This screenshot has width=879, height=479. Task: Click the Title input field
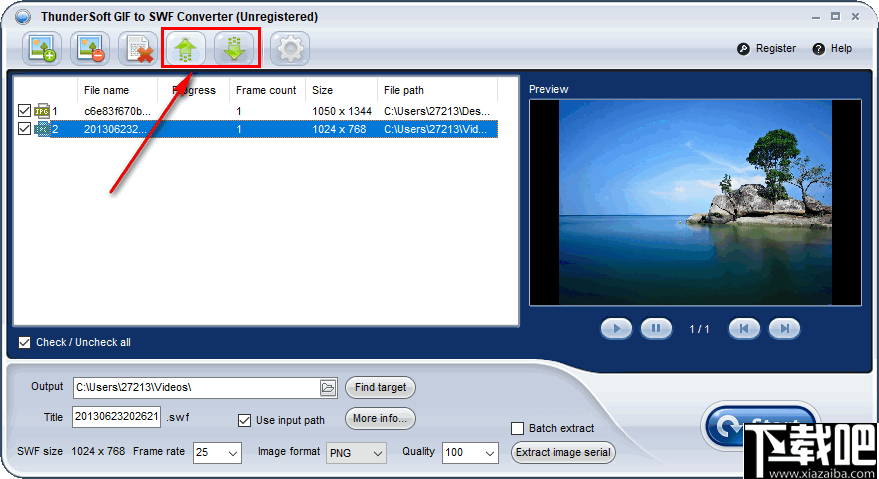(117, 417)
